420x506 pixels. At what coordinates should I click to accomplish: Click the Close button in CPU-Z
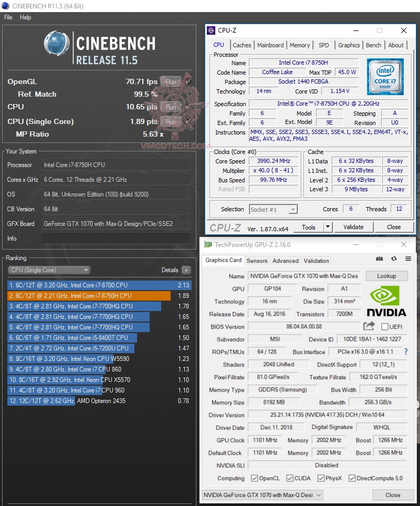coord(394,227)
